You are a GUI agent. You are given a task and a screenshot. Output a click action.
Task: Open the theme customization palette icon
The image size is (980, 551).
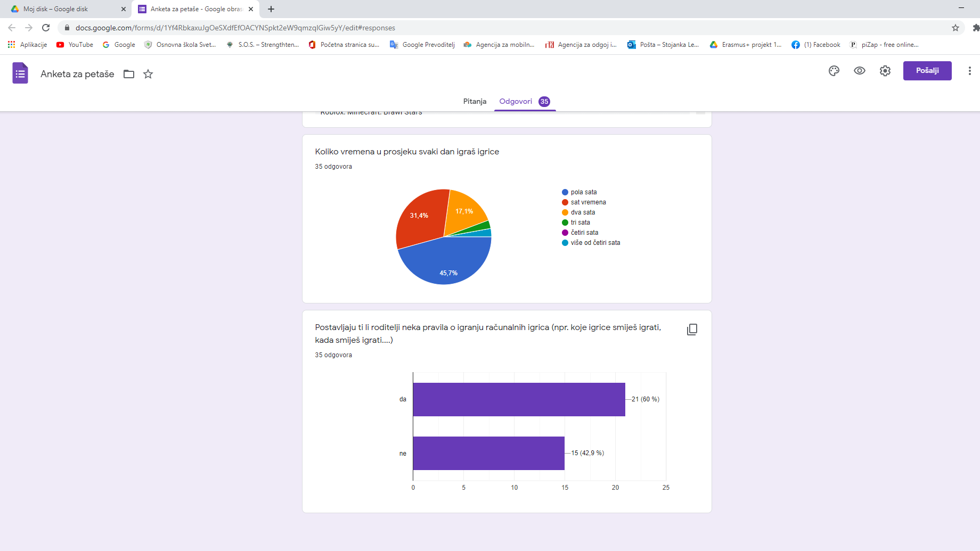[x=834, y=71]
